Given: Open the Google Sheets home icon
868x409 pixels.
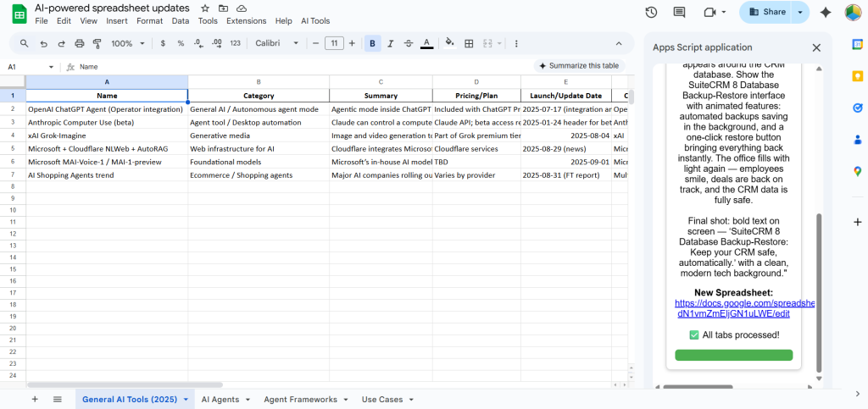Looking at the screenshot, I should pos(19,14).
